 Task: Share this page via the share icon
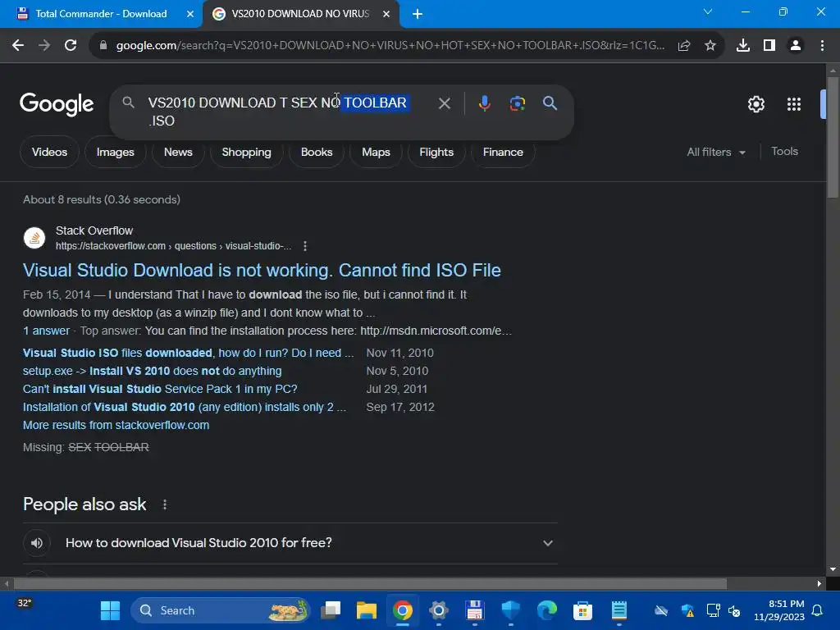click(x=683, y=46)
